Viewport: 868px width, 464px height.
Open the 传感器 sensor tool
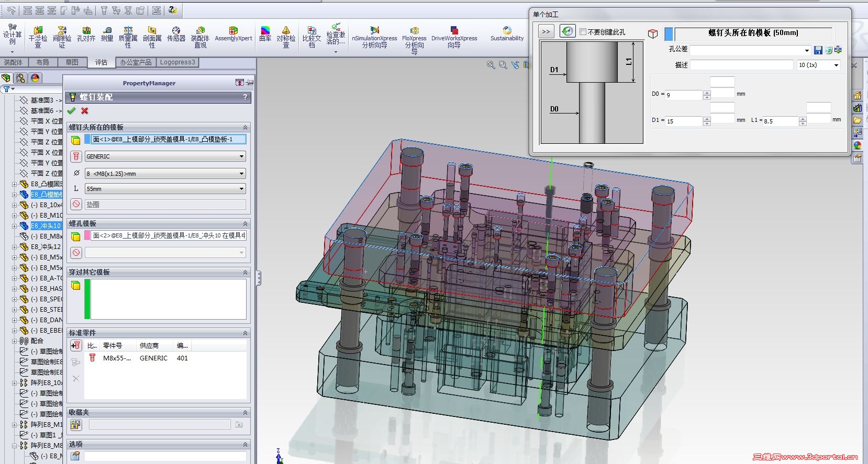(176, 35)
